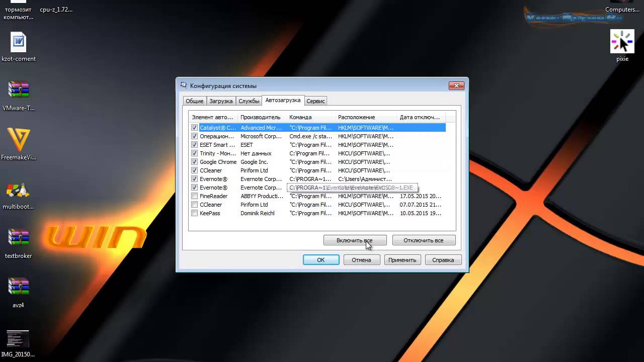644x362 pixels.
Task: Open the avz4 archive icon
Action: [x=19, y=287]
